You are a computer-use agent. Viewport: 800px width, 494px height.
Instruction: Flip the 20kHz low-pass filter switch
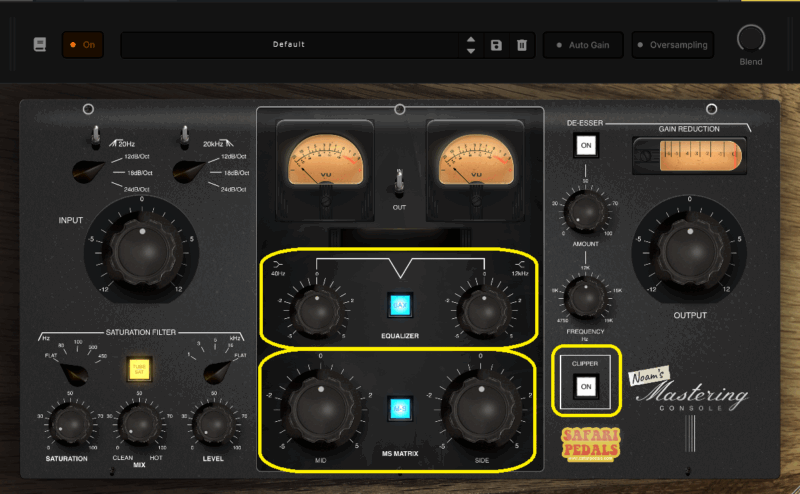184,136
